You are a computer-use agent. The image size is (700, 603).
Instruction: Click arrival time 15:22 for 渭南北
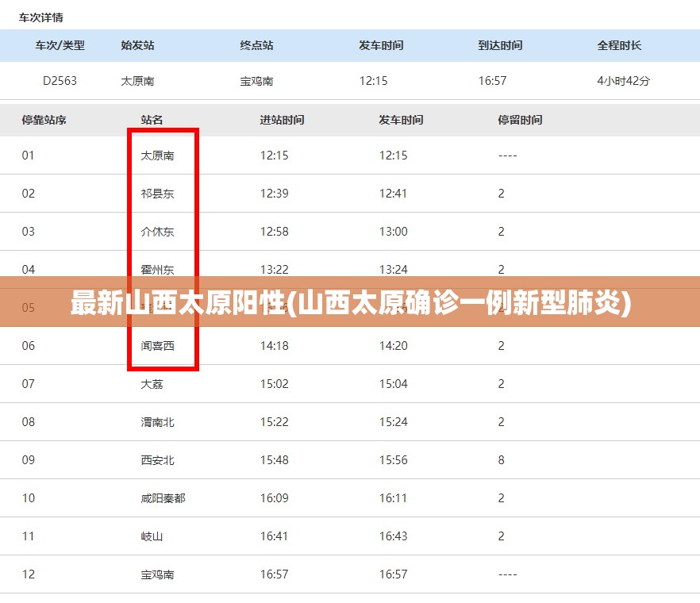tap(274, 422)
